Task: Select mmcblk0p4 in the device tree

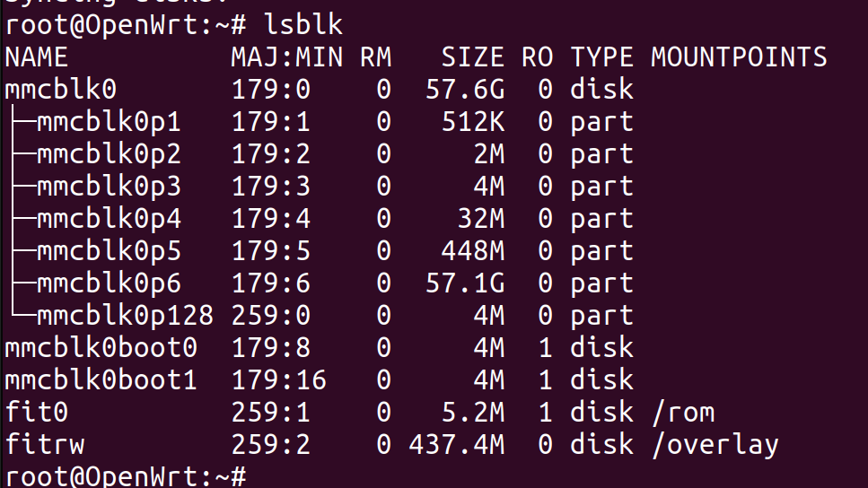Action: click(109, 220)
